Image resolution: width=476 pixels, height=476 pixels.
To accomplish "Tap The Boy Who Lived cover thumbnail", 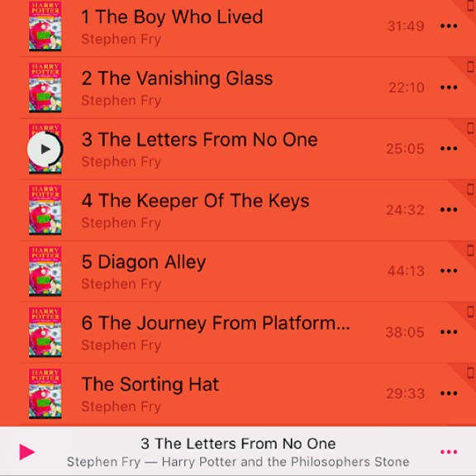I will pyautogui.click(x=45, y=26).
